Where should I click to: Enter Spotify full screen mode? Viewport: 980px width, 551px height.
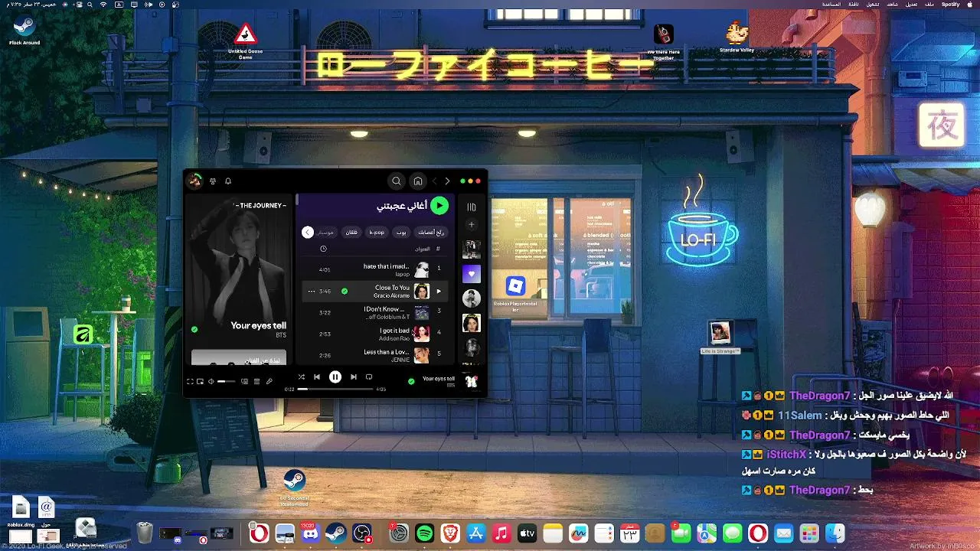[190, 381]
